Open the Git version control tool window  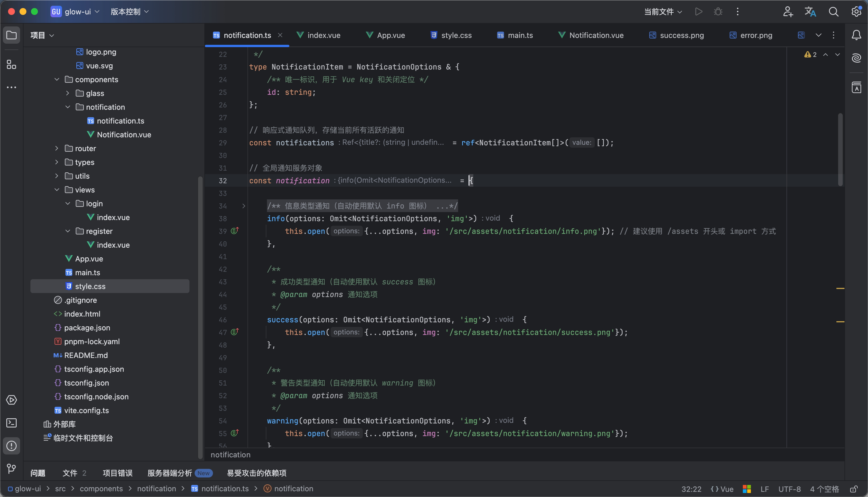[11, 469]
